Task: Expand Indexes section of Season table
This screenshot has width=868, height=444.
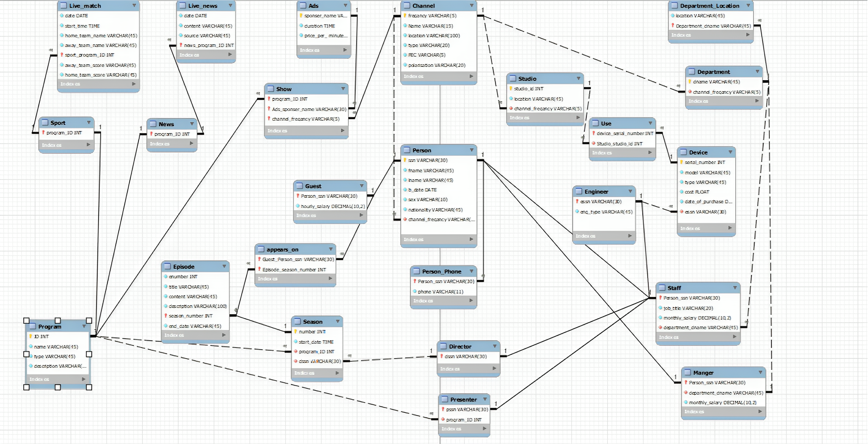Action: click(x=337, y=373)
